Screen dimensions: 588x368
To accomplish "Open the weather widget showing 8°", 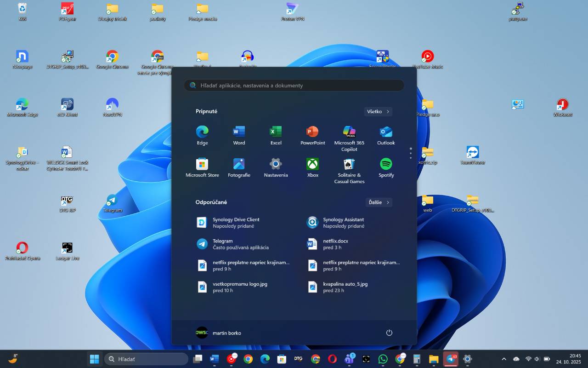I will point(13,358).
